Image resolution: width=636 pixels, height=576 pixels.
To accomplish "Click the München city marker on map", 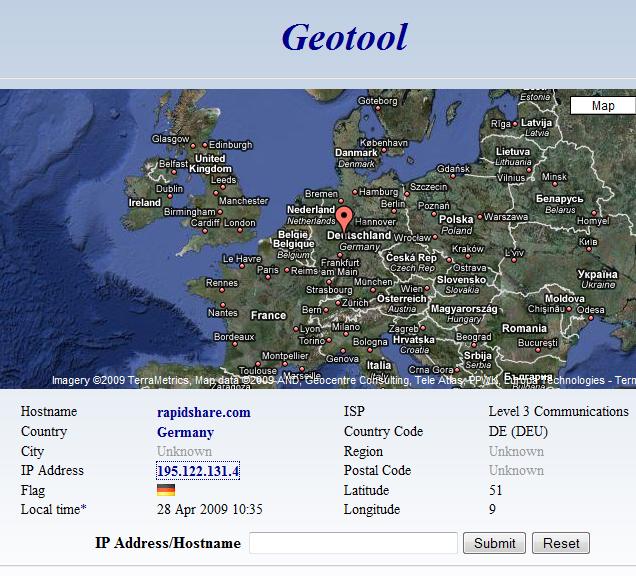I will [x=373, y=290].
